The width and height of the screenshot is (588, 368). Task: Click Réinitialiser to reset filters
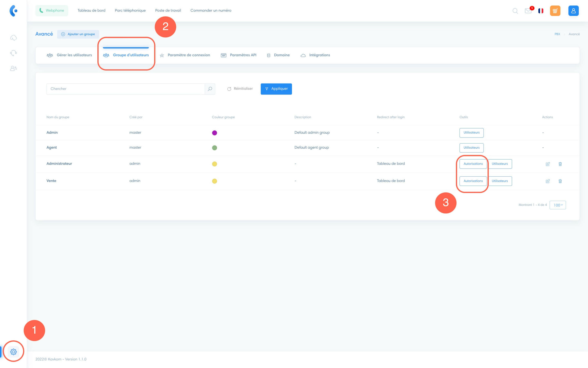point(240,89)
